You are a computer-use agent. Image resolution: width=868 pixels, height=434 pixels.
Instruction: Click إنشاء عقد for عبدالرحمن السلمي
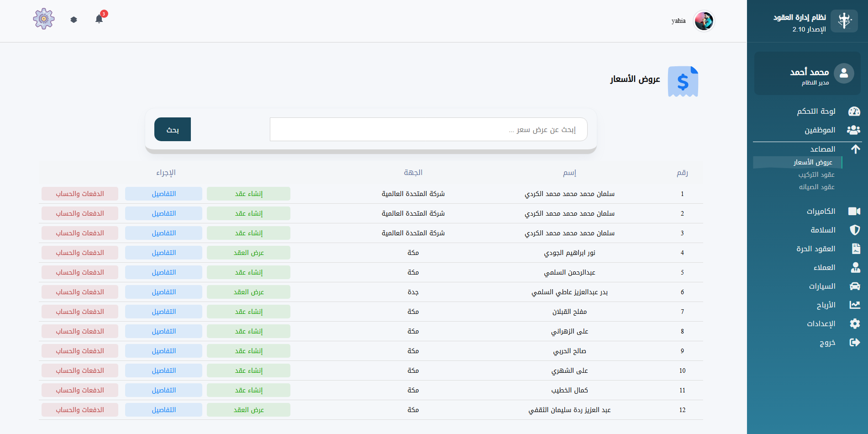click(x=248, y=272)
